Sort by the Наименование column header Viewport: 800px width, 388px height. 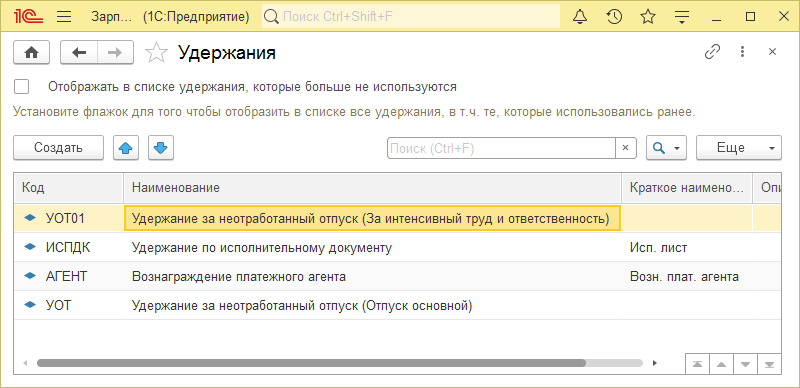click(372, 188)
